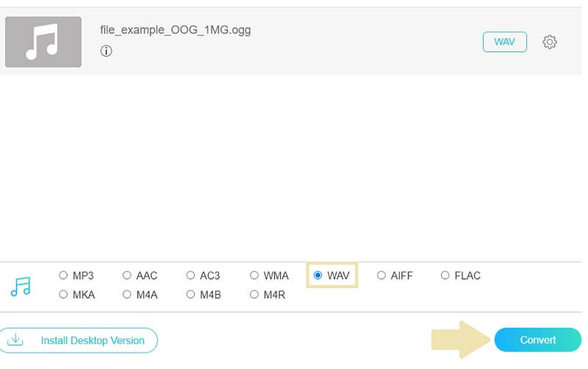Open the WAV output format badge

(504, 42)
